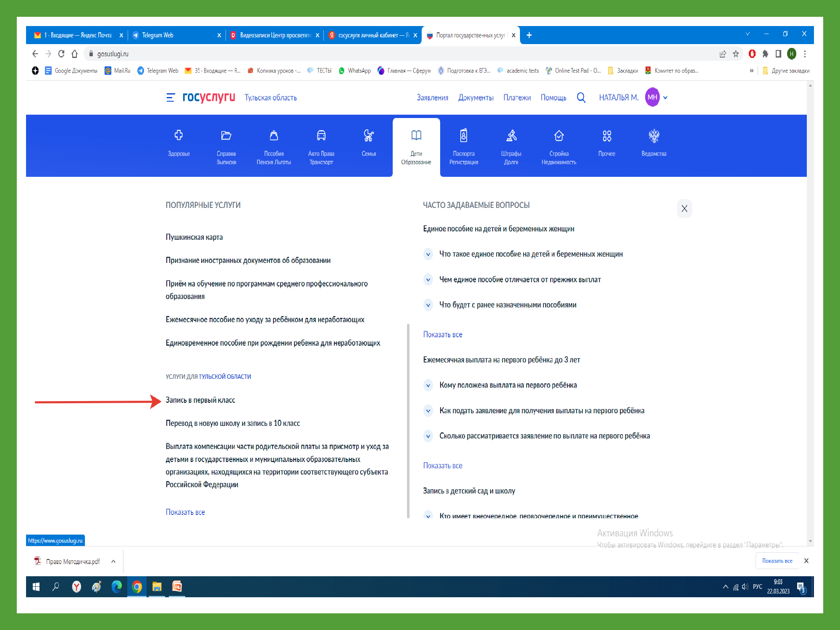840x630 pixels.
Task: Change region Тульская область
Action: click(x=270, y=97)
